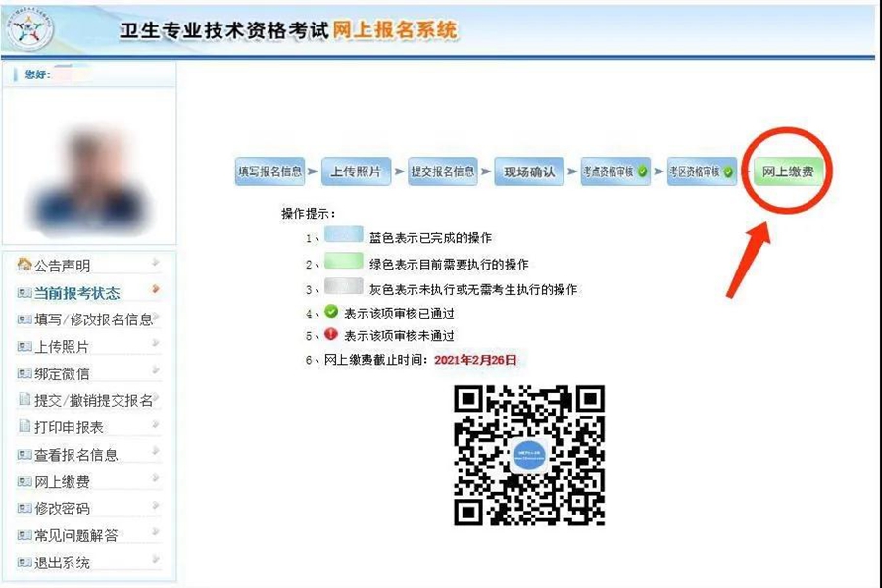Click the green check icon in the legend list
Screen dimensions: 882x588
click(x=330, y=313)
